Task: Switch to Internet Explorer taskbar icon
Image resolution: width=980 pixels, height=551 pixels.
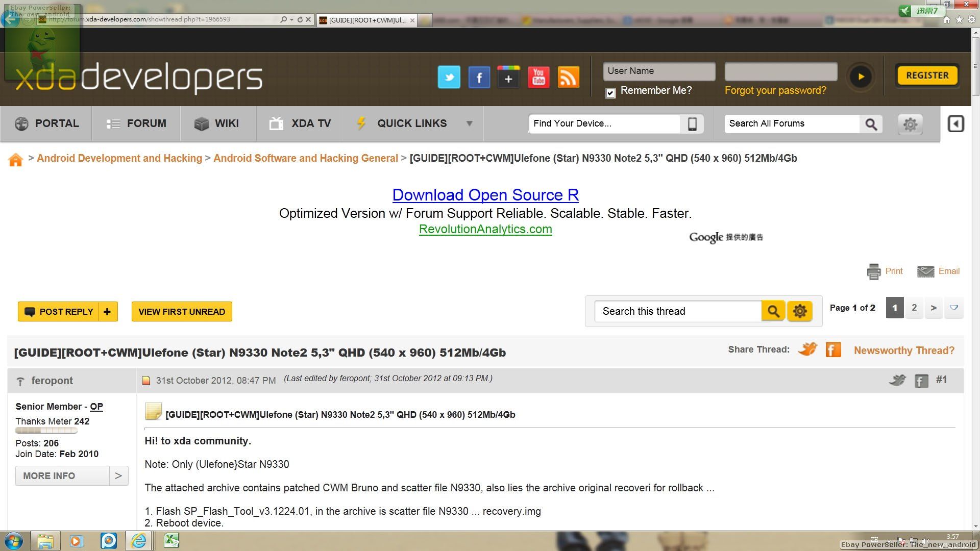Action: [x=139, y=541]
